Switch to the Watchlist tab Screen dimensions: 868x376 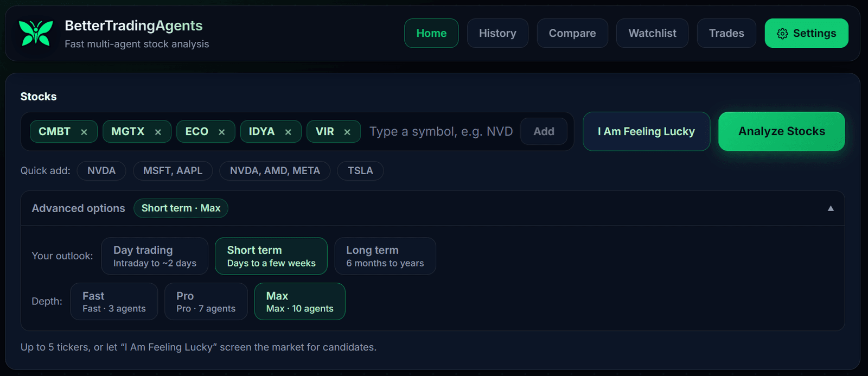(652, 33)
